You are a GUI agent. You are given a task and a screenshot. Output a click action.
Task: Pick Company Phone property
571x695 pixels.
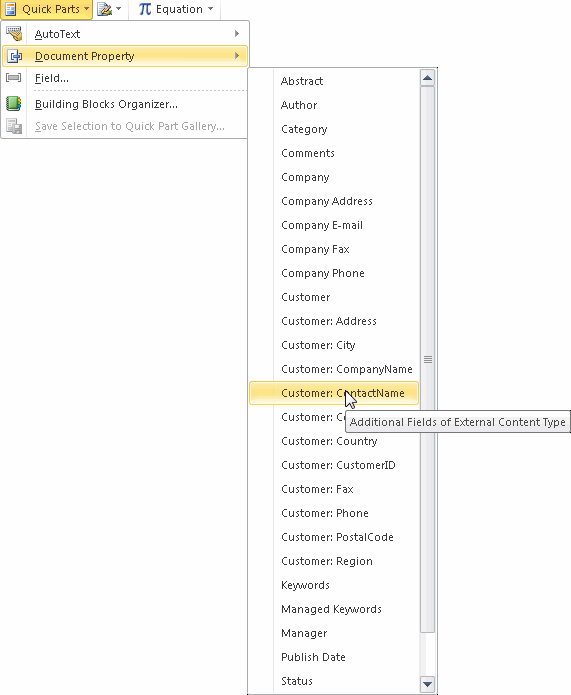334,273
